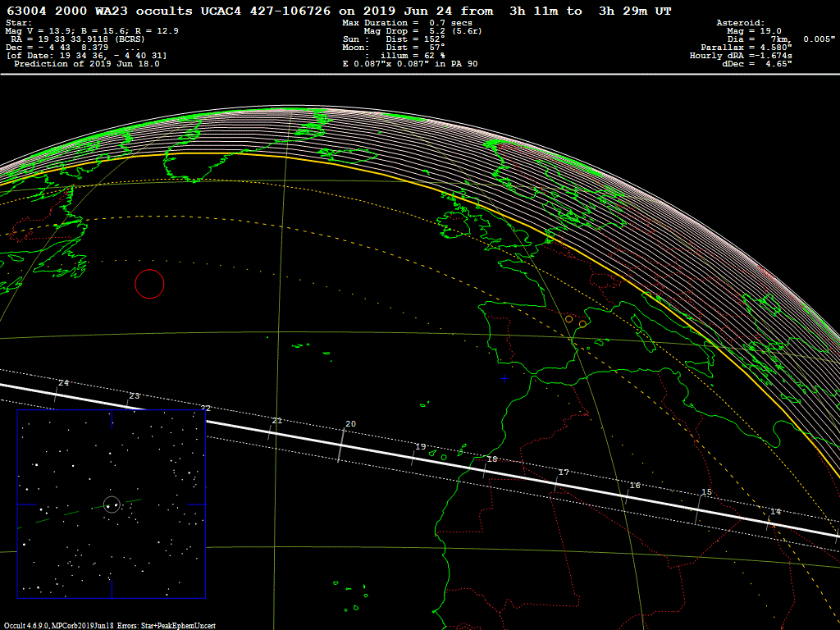The image size is (840, 630).
Task: Click minute marker 19 on the shadow path
Action: point(420,447)
